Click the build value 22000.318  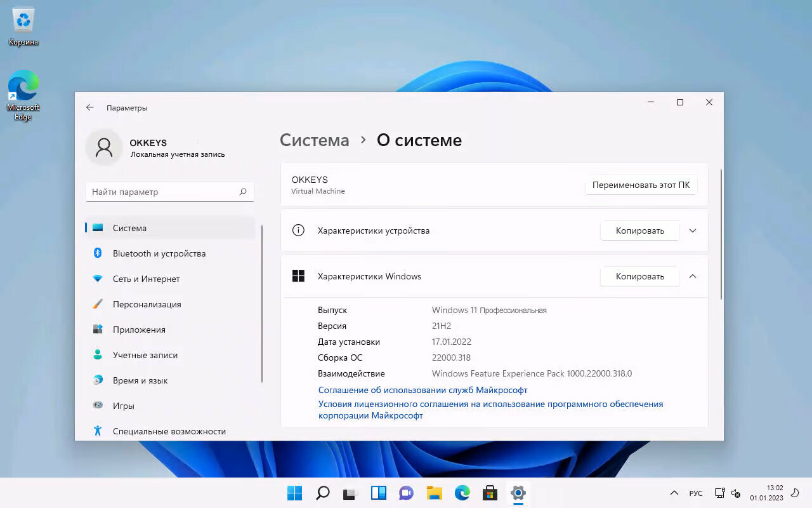[x=451, y=358]
